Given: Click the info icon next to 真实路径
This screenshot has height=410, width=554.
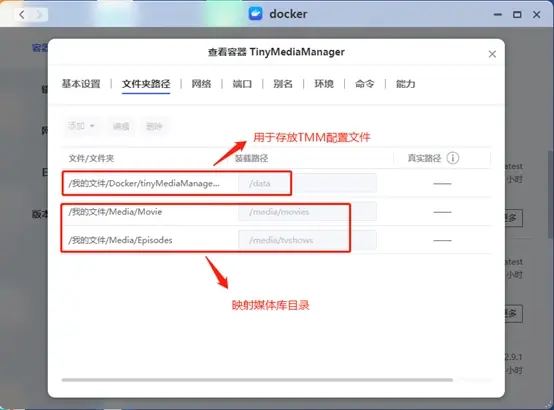Looking at the screenshot, I should pyautogui.click(x=453, y=158).
